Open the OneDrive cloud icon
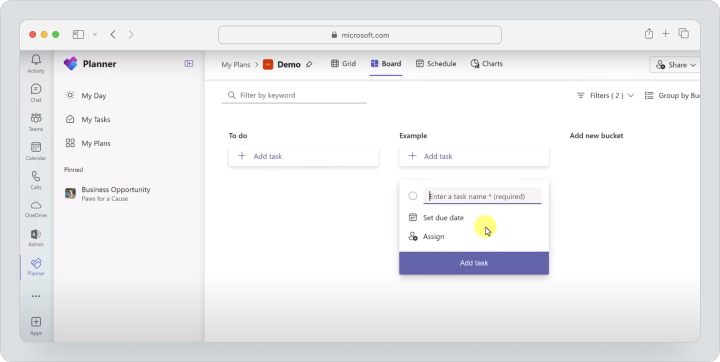This screenshot has width=720, height=362. click(x=36, y=205)
